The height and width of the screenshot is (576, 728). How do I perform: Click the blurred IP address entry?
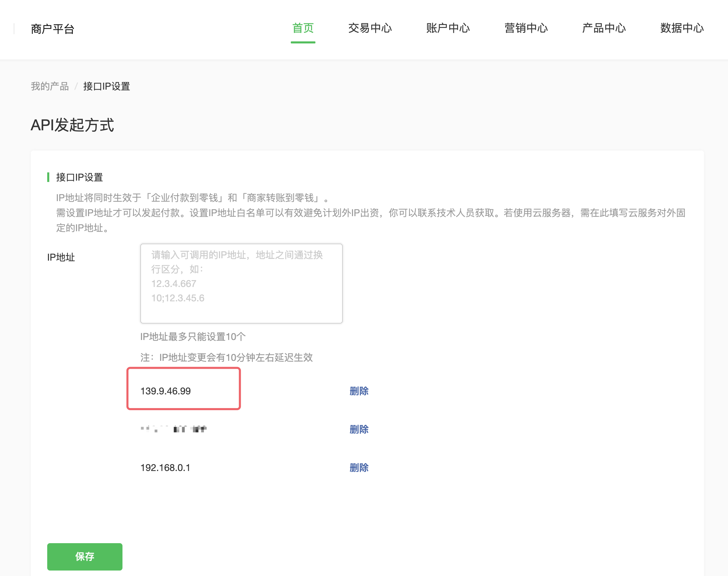tap(173, 429)
